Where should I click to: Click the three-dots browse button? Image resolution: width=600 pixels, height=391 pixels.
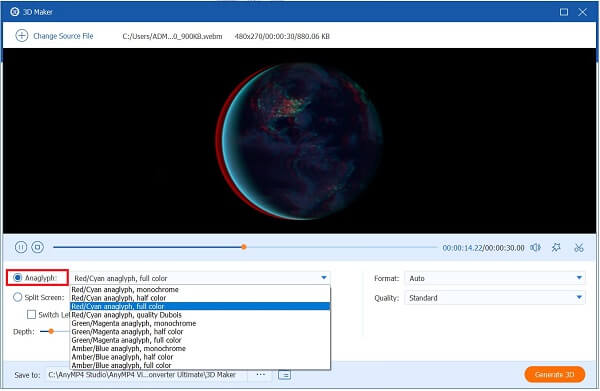point(261,374)
